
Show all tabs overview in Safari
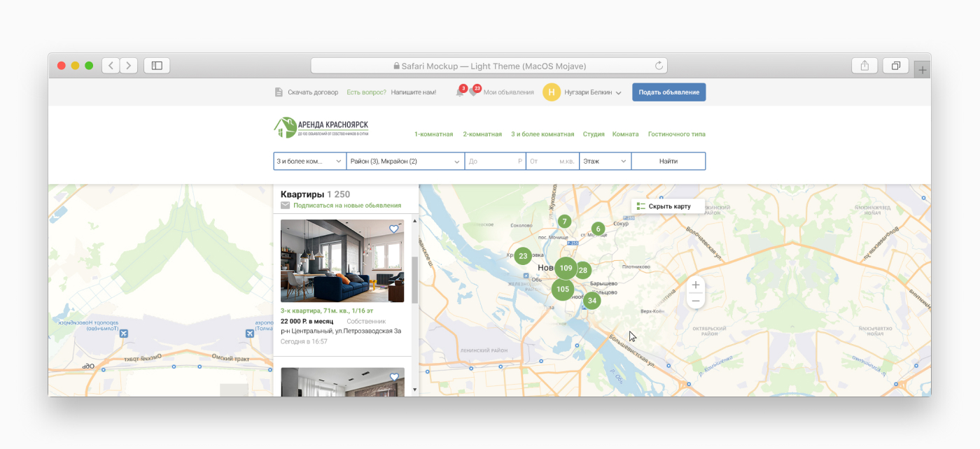(895, 66)
